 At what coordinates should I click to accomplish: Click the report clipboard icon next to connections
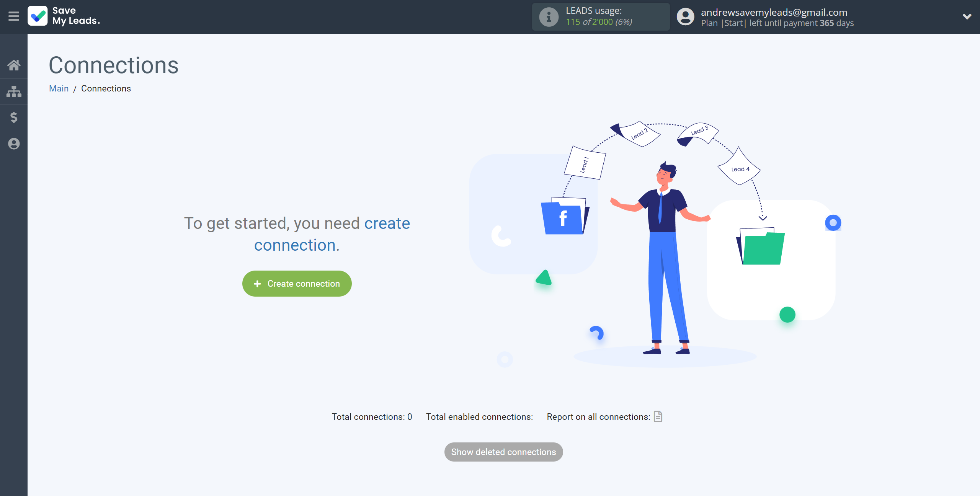[x=658, y=417]
